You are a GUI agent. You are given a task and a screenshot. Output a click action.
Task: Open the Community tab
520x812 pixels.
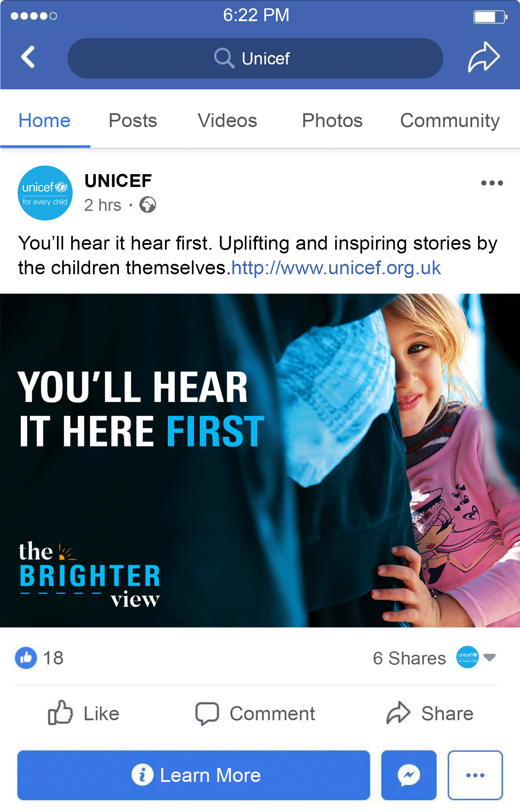tap(450, 121)
